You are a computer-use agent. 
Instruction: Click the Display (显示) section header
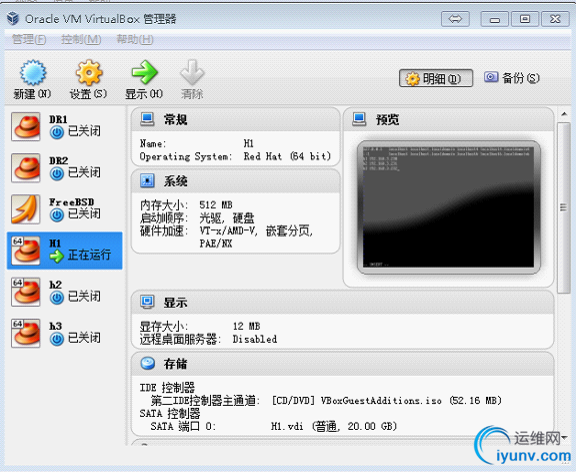tap(343, 302)
